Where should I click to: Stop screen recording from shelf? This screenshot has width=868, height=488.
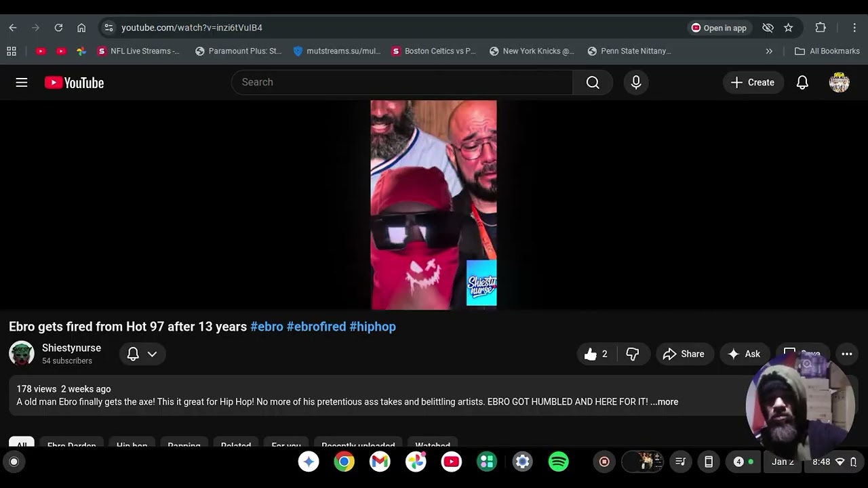click(x=604, y=462)
